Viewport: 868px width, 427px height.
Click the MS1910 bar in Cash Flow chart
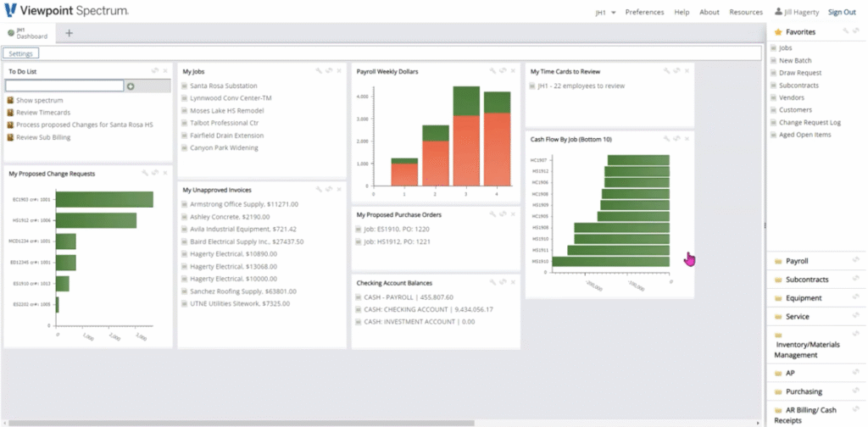[x=610, y=261]
